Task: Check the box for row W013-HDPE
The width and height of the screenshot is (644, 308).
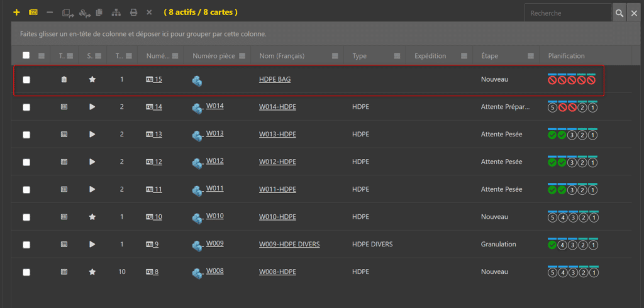Action: [26, 135]
